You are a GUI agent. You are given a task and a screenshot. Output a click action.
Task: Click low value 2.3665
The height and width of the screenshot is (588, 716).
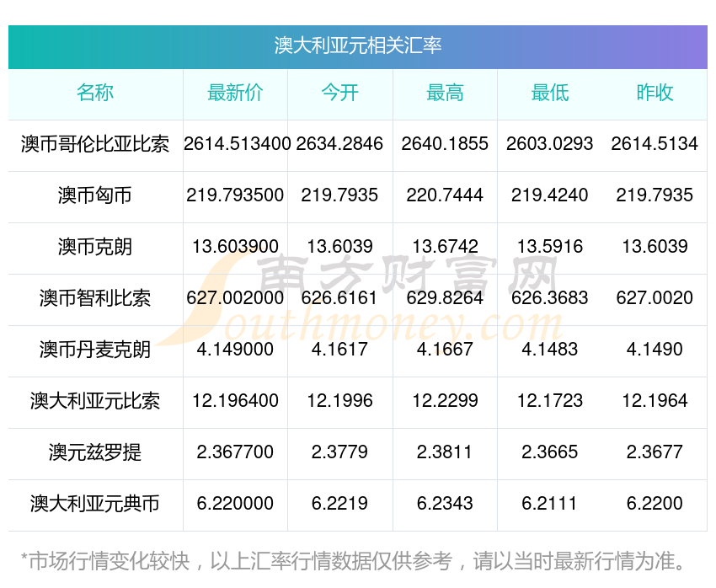coord(550,452)
